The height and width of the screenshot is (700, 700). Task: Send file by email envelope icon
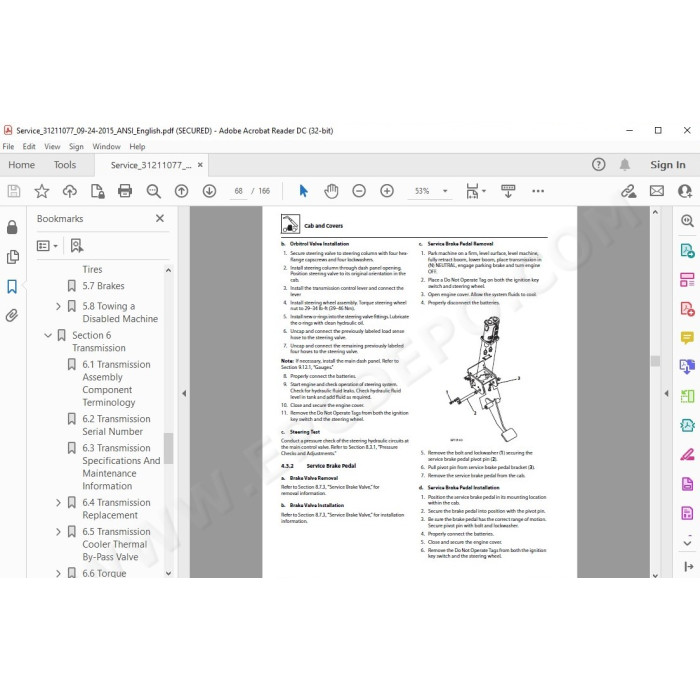pos(657,191)
